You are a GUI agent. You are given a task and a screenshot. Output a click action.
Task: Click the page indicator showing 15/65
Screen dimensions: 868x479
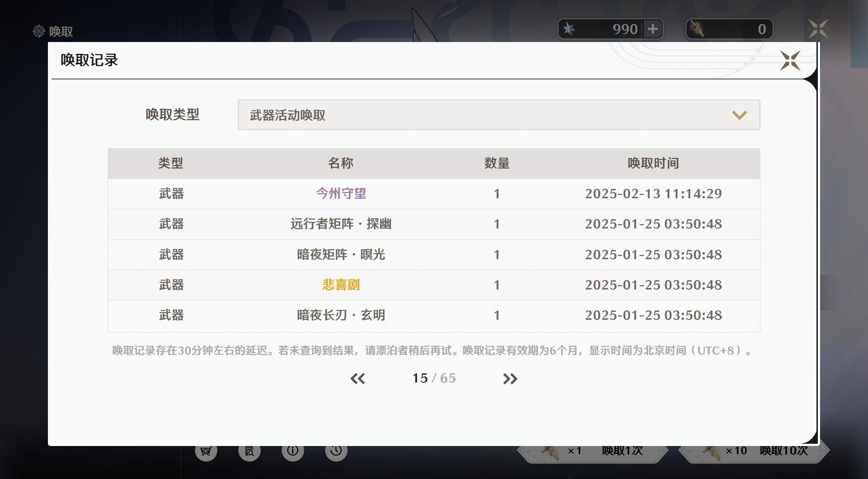[434, 378]
